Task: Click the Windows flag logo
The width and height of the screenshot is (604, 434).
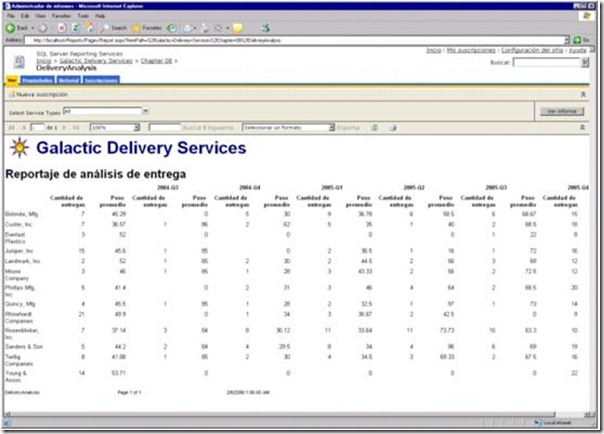Action: coord(587,16)
